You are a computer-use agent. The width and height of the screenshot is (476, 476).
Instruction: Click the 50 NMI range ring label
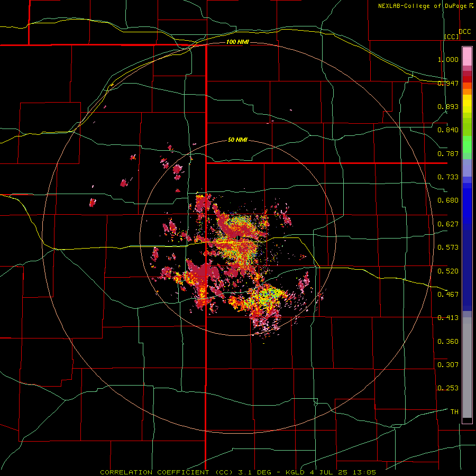click(237, 140)
